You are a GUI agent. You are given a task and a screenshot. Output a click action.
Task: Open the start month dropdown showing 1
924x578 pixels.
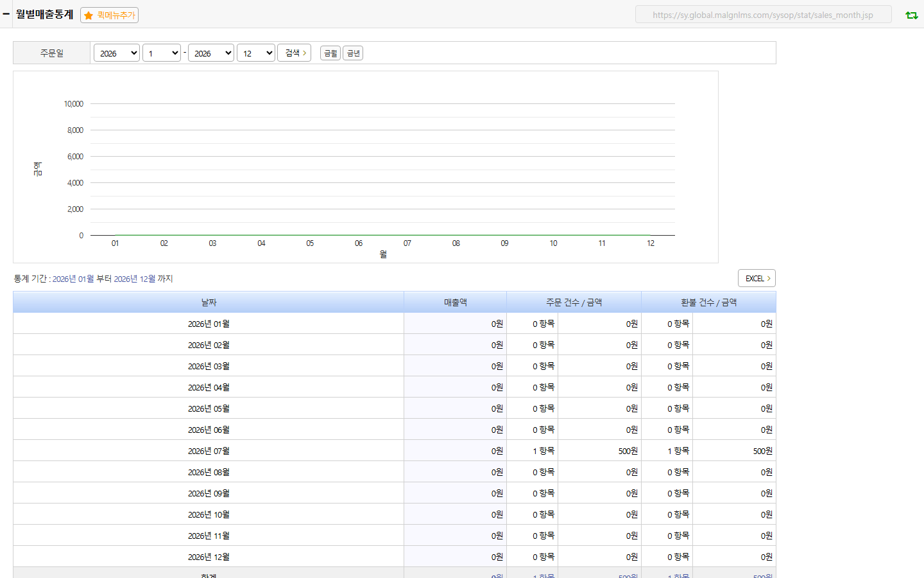162,53
